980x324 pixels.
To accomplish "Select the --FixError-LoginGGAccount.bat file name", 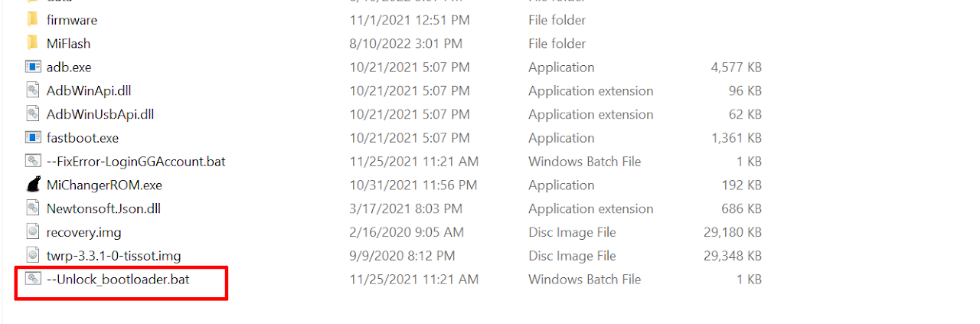I will point(136,162).
